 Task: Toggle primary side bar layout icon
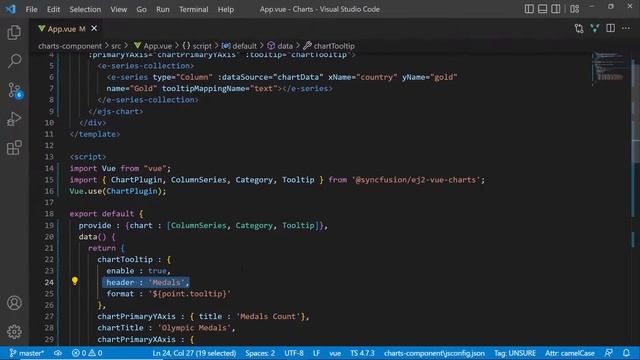pos(529,9)
